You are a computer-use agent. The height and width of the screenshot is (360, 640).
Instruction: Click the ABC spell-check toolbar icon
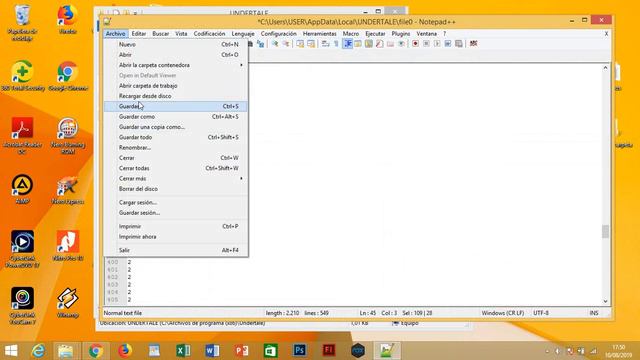473,44
